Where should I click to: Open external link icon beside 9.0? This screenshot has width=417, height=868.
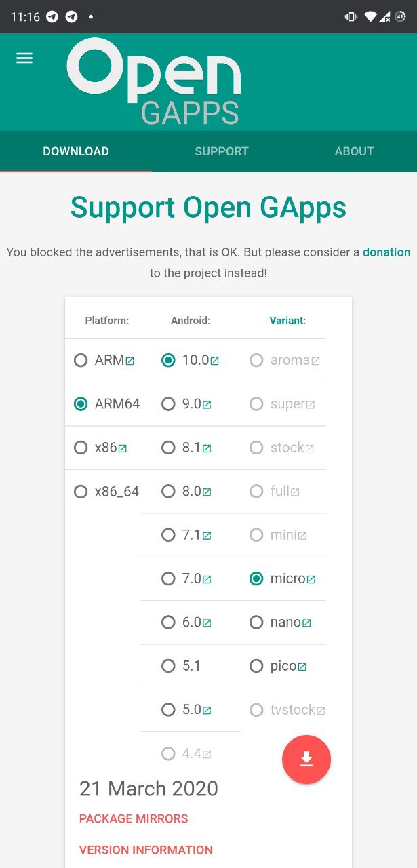207,405
